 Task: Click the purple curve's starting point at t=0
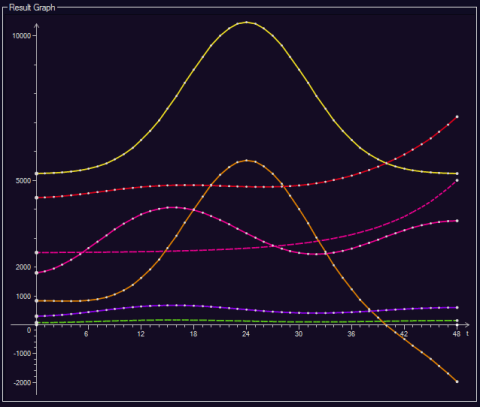pyautogui.click(x=37, y=316)
